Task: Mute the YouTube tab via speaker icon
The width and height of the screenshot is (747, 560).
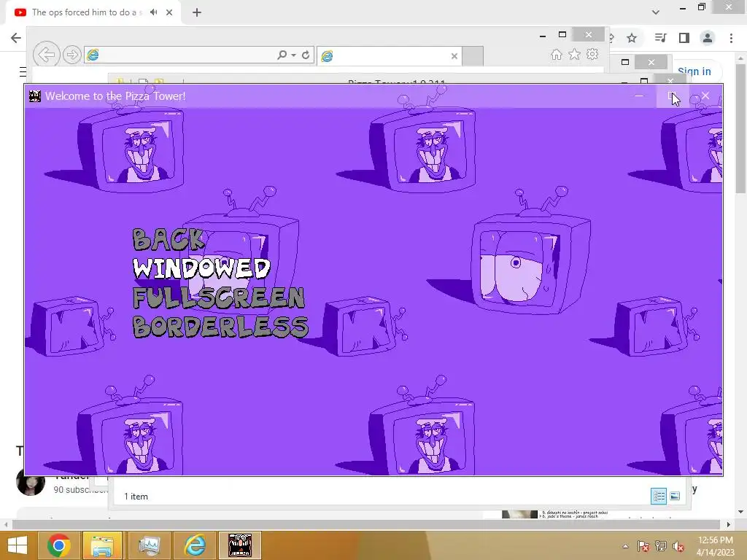Action: (x=153, y=12)
